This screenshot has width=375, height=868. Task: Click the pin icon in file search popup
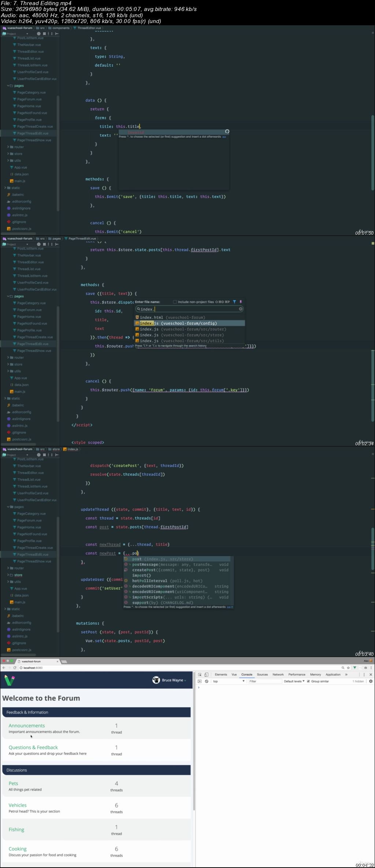click(241, 302)
